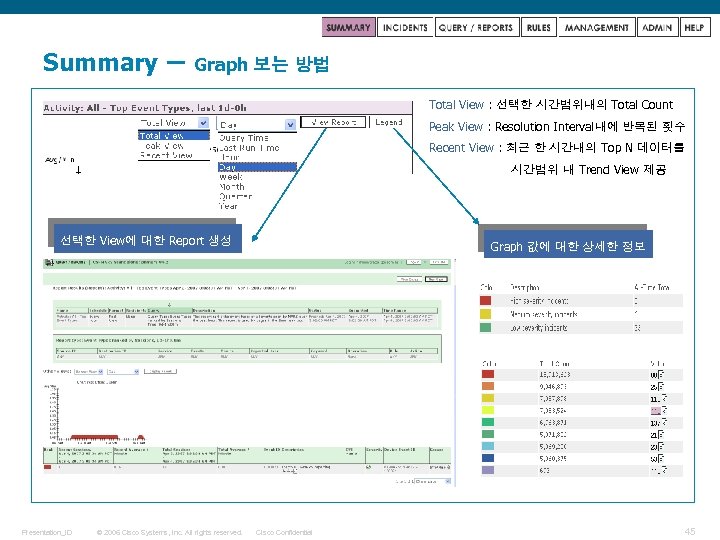Viewport: 720px width, 540px height.
Task: Switch to the INCIDENTS tab
Action: [x=405, y=28]
